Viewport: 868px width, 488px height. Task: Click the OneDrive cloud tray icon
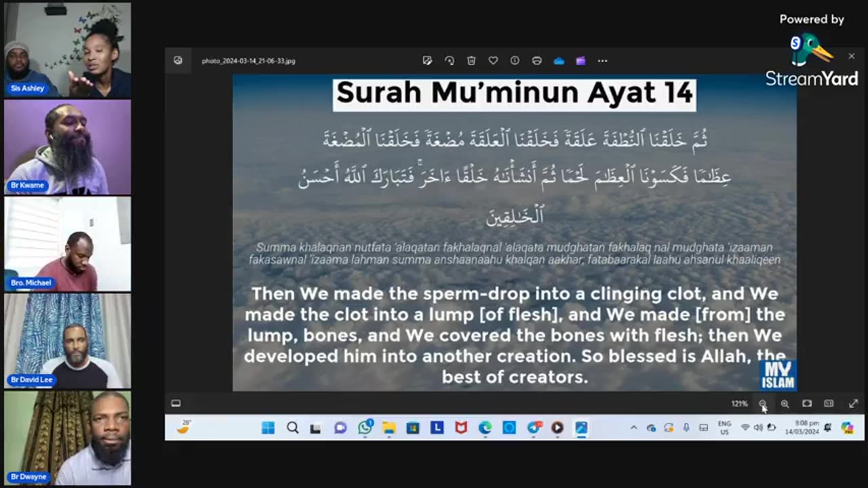coord(651,428)
